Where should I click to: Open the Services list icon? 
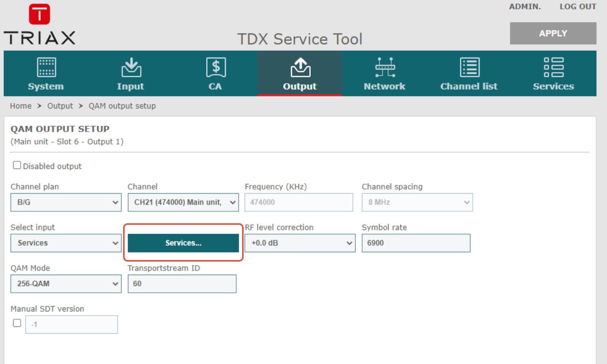coord(554,67)
